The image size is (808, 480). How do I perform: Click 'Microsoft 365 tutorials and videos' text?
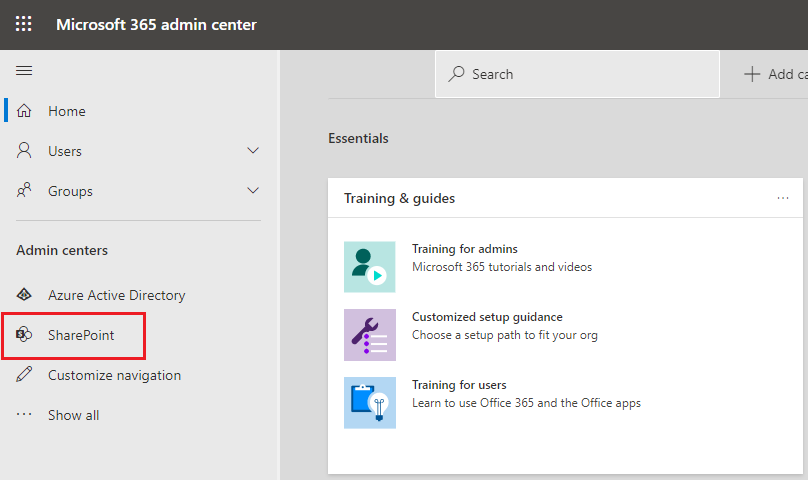[502, 267]
